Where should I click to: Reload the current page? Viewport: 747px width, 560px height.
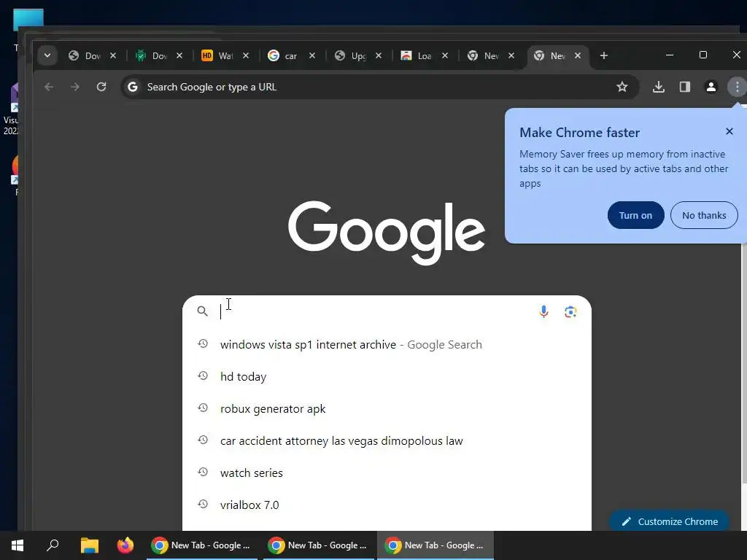(101, 87)
